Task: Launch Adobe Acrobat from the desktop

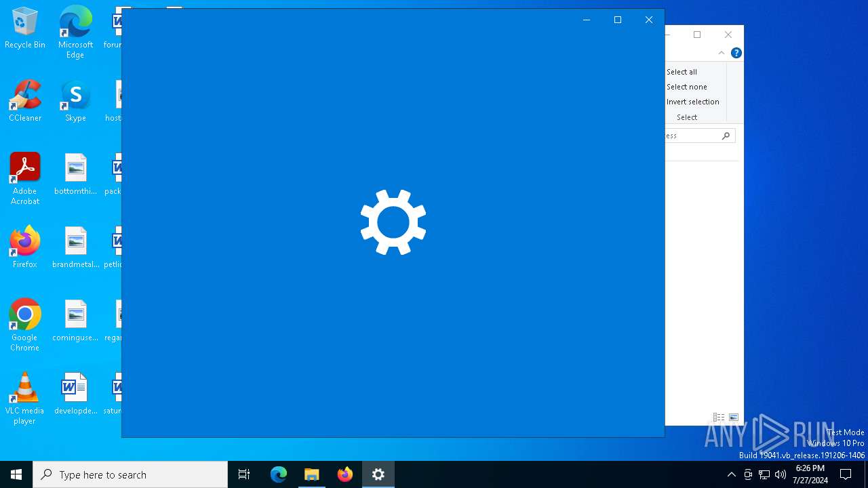Action: point(25,179)
